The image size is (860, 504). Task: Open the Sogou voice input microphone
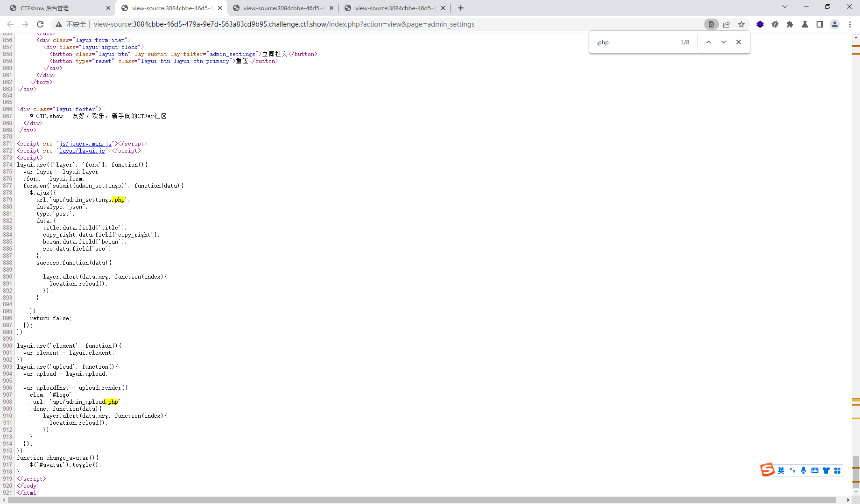tap(804, 470)
